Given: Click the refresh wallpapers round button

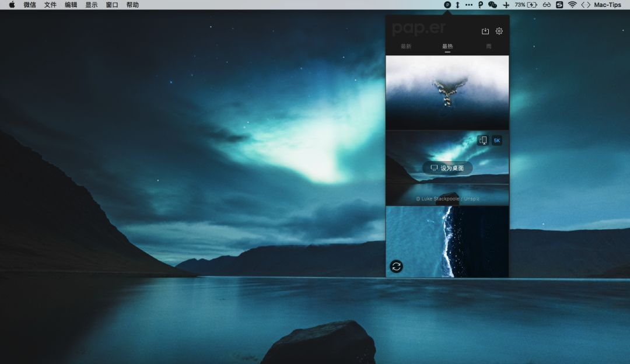Looking at the screenshot, I should click(396, 267).
